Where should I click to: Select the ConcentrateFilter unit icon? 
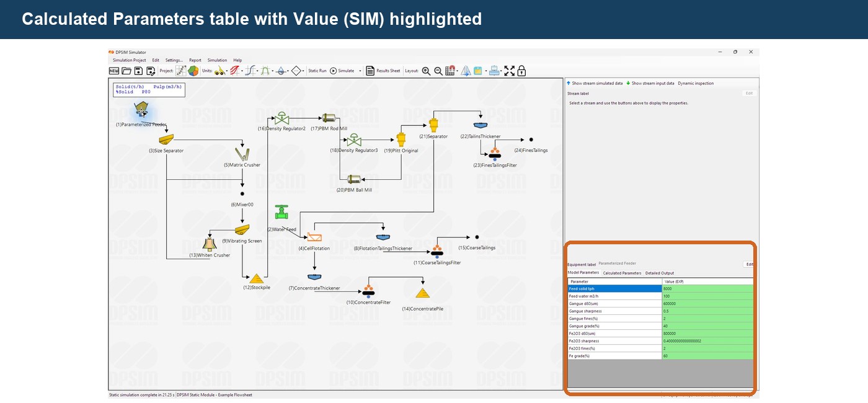click(x=368, y=291)
